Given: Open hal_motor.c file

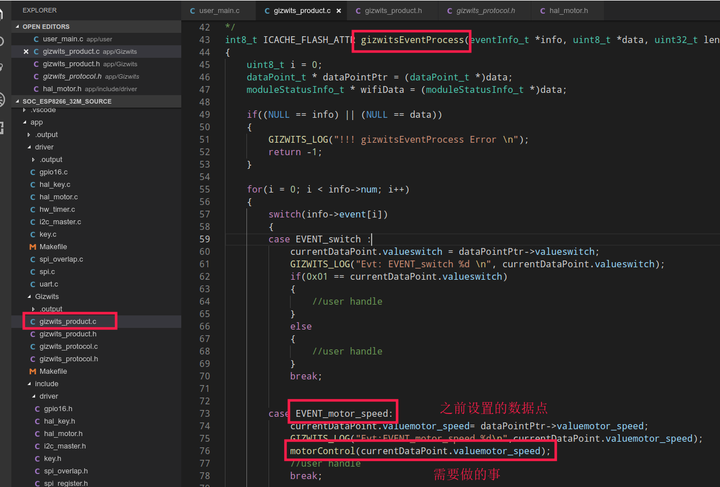Looking at the screenshot, I should [x=58, y=197].
